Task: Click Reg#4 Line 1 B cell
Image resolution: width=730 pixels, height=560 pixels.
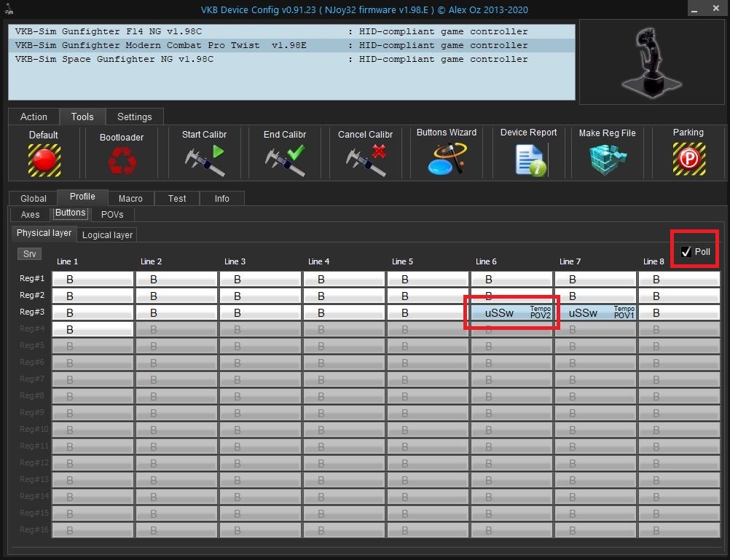Action: [x=93, y=329]
